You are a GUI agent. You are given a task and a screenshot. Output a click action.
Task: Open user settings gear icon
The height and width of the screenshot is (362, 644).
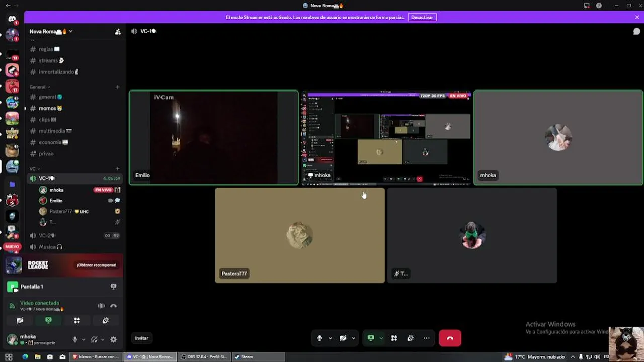coord(113,339)
